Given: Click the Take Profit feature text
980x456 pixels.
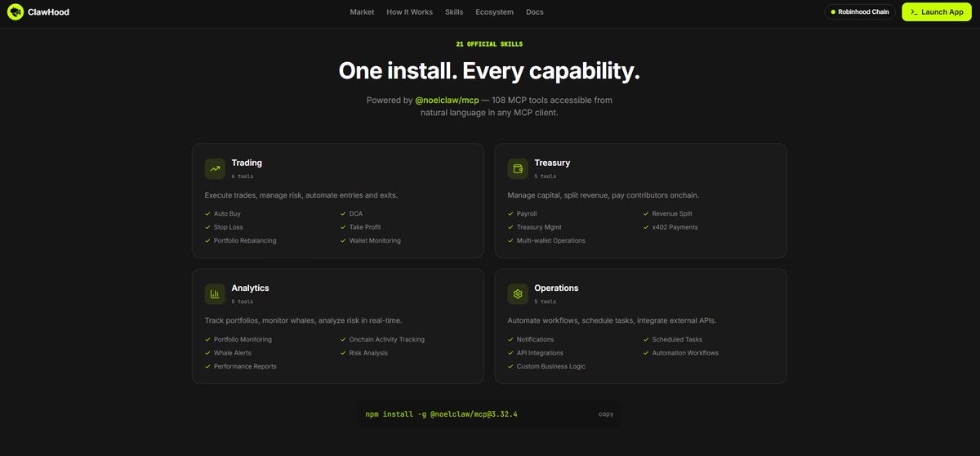Looking at the screenshot, I should click(365, 227).
